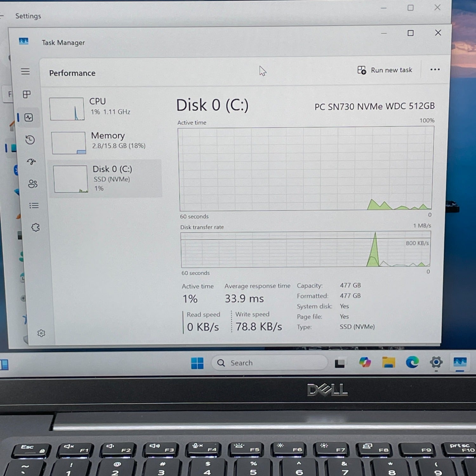The width and height of the screenshot is (476, 476).
Task: Open the App history icon in sidebar
Action: click(30, 140)
